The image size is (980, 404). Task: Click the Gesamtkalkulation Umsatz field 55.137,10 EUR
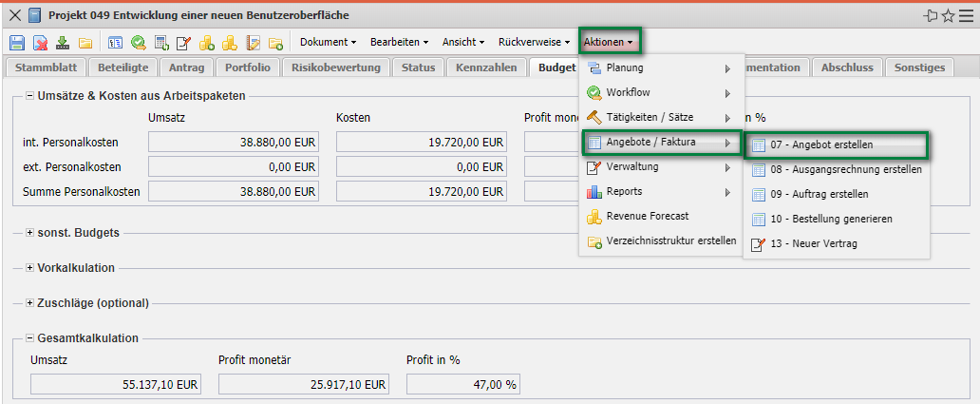(116, 385)
